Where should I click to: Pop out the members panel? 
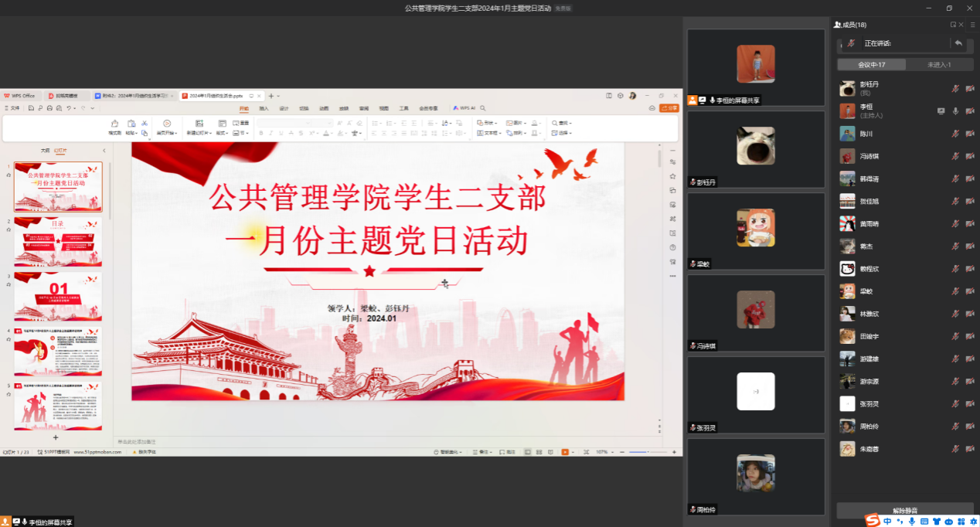[953, 25]
